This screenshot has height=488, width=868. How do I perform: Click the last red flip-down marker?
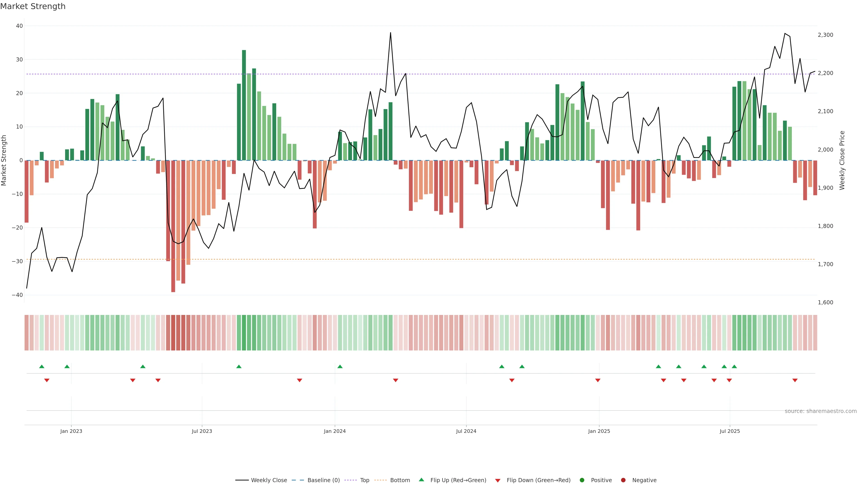795,380
